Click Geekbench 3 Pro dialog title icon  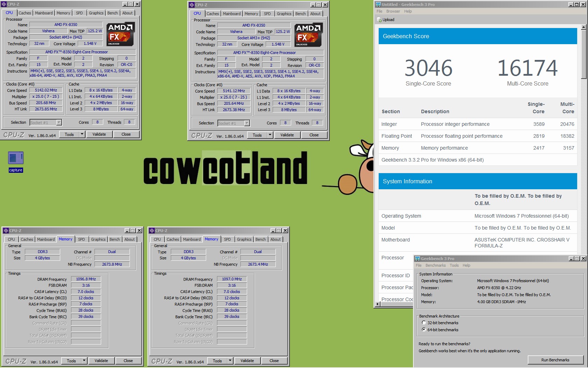(x=418, y=259)
